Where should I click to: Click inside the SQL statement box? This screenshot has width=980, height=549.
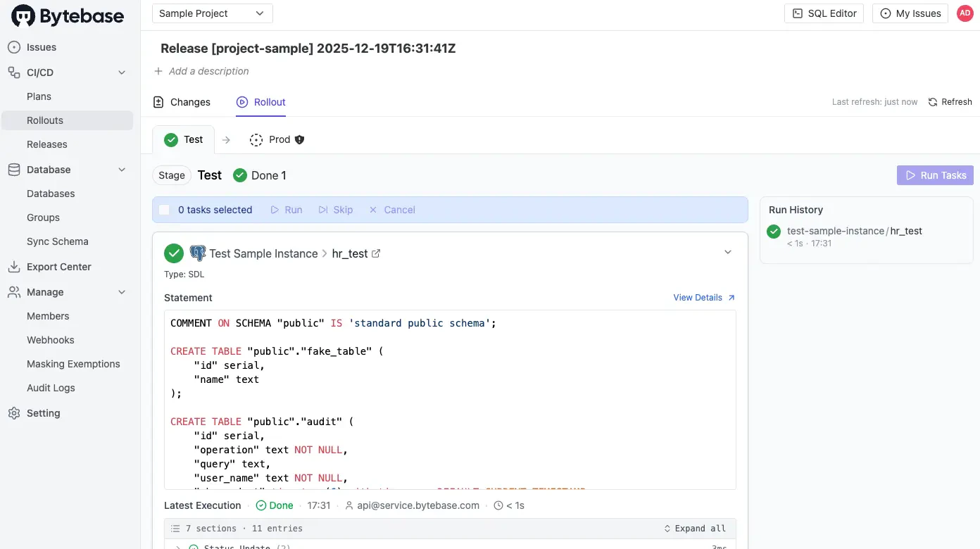450,400
